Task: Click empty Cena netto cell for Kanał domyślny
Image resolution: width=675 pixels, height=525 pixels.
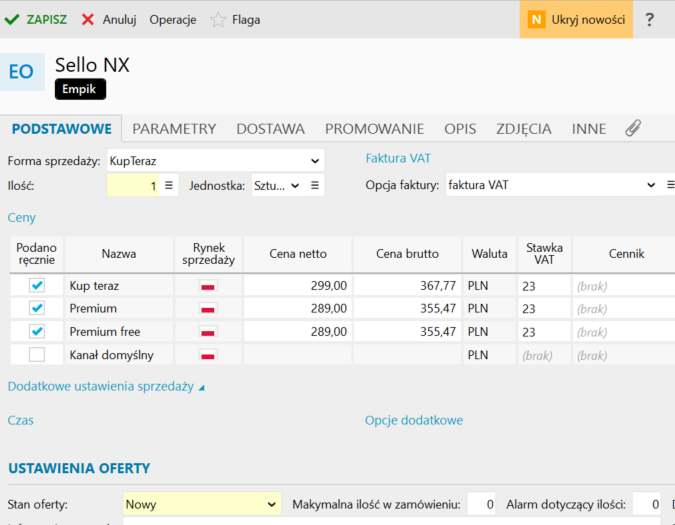Action: point(298,355)
